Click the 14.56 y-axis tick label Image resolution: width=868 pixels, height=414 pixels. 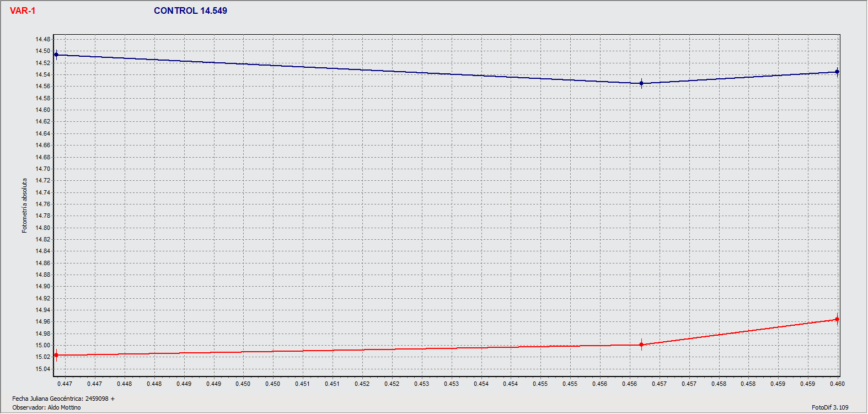point(43,86)
